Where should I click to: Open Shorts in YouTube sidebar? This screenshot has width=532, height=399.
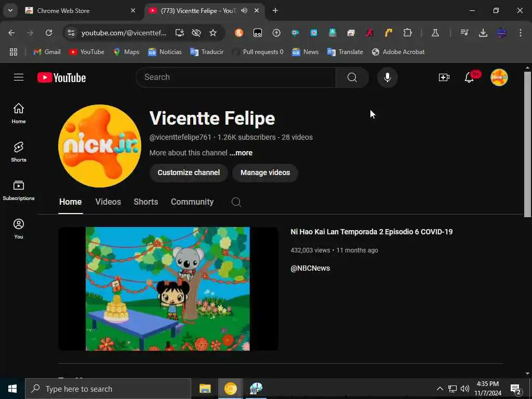(19, 152)
